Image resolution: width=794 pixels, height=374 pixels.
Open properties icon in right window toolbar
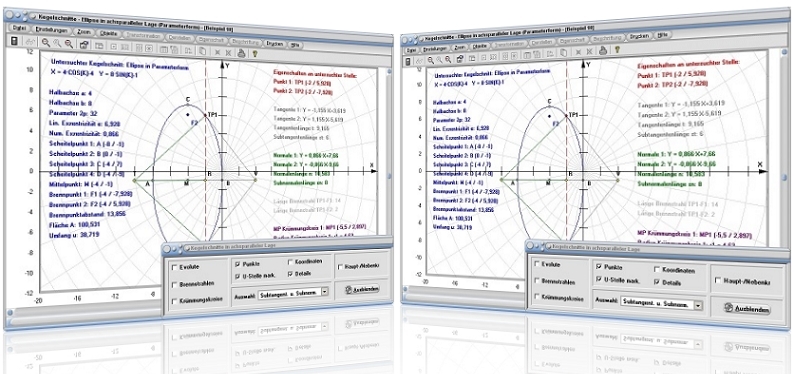coord(460,59)
